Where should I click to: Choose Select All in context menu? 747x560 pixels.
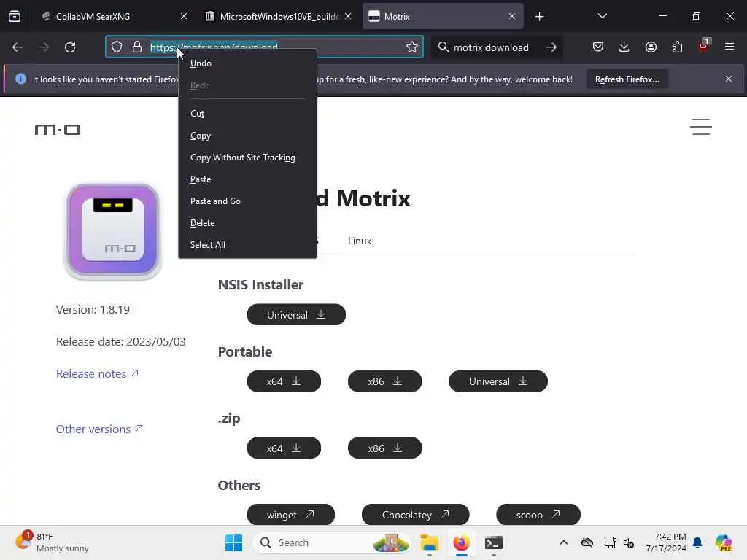247,245
